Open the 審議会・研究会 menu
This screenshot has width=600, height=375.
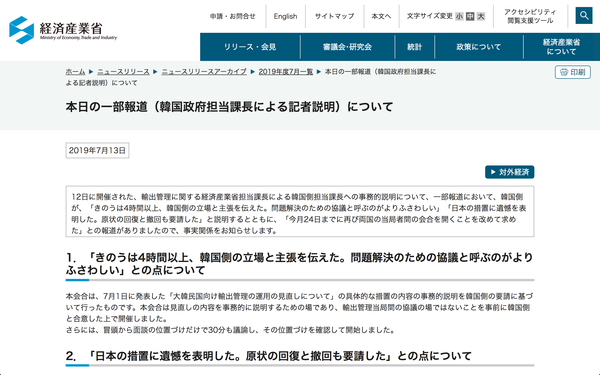click(347, 47)
